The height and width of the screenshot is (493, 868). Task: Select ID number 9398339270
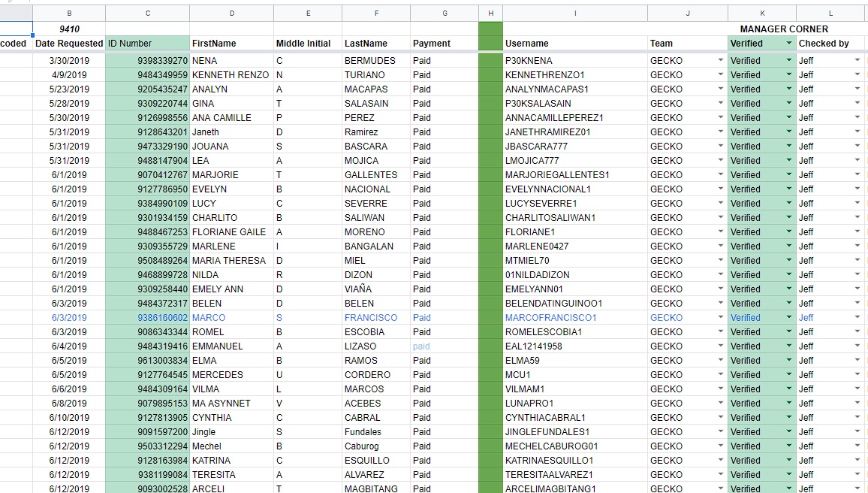pyautogui.click(x=148, y=60)
